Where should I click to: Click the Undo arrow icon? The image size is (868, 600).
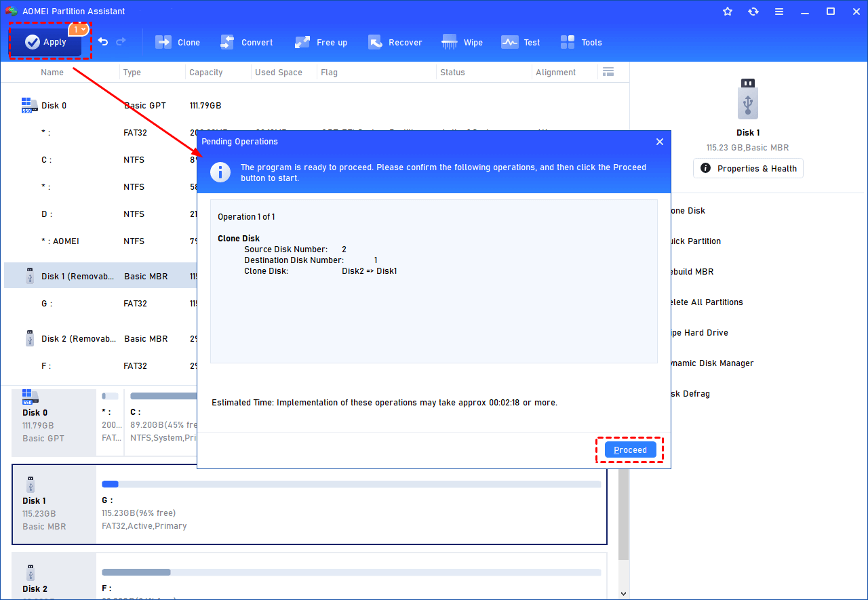click(x=102, y=41)
